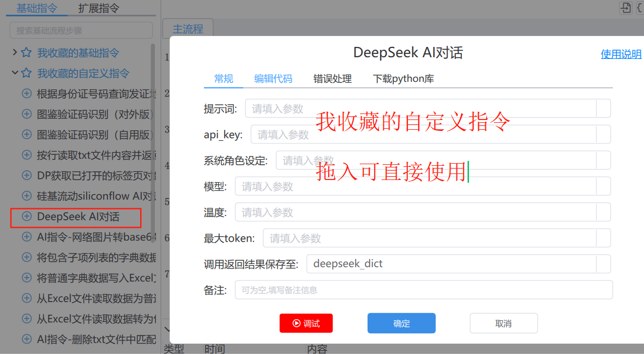Switch to 基础指令 tab

[x=37, y=8]
